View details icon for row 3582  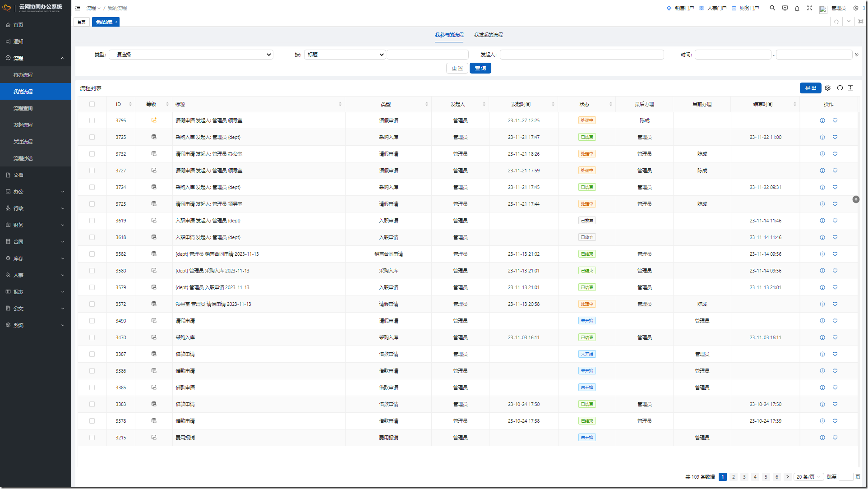pyautogui.click(x=822, y=254)
